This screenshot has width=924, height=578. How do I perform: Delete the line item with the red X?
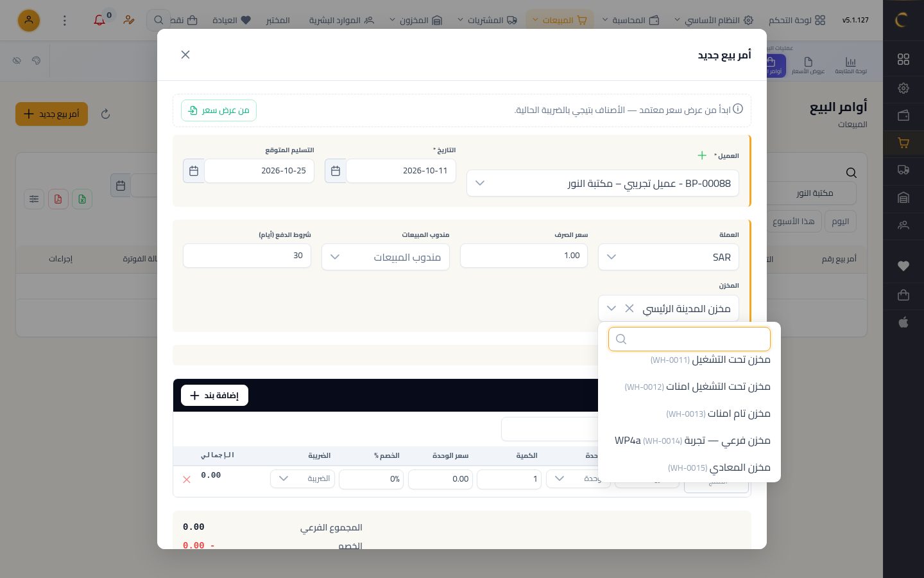click(187, 479)
